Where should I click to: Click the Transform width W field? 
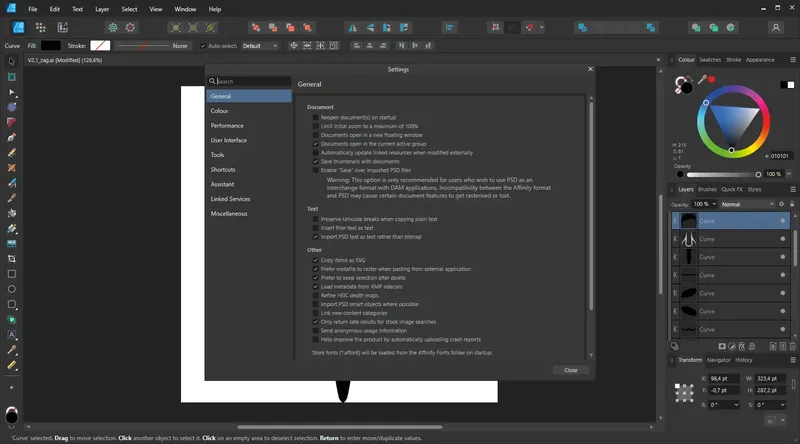click(769, 379)
